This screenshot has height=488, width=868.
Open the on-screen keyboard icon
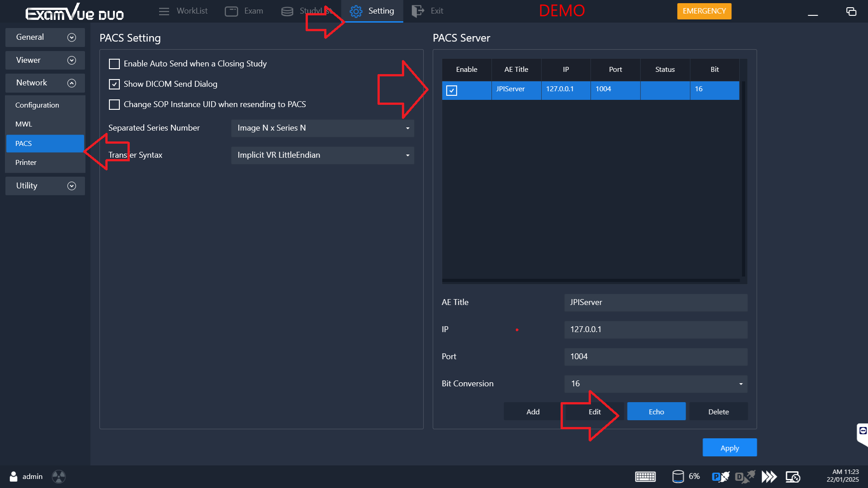coord(645,477)
